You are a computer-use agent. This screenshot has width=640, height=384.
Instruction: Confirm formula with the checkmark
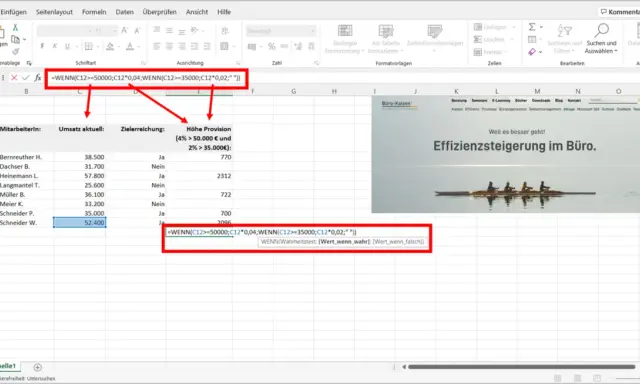(x=26, y=78)
